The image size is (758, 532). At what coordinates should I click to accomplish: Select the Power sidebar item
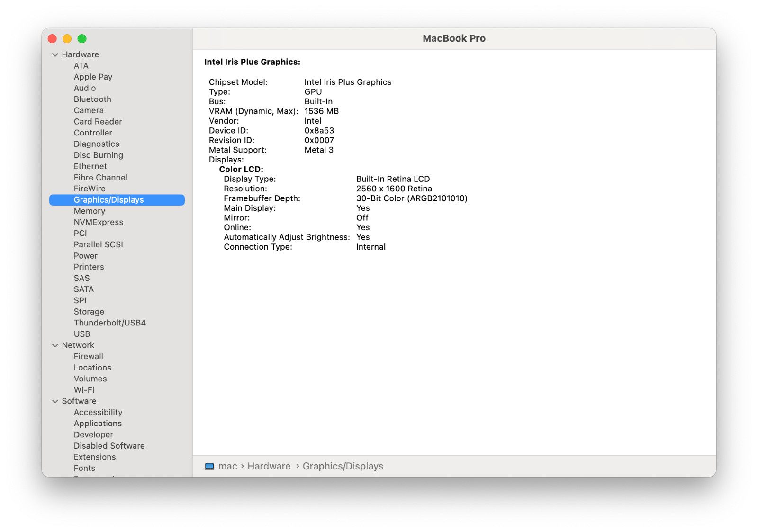pyautogui.click(x=85, y=256)
